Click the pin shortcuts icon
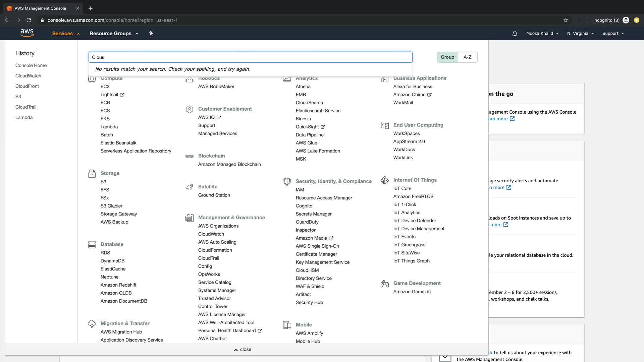Image resolution: width=644 pixels, height=362 pixels. [151, 33]
